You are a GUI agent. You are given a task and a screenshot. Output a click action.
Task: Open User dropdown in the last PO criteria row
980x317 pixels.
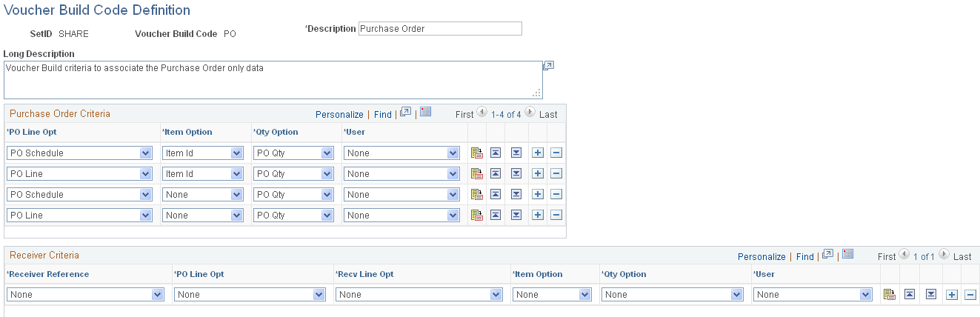coord(401,216)
